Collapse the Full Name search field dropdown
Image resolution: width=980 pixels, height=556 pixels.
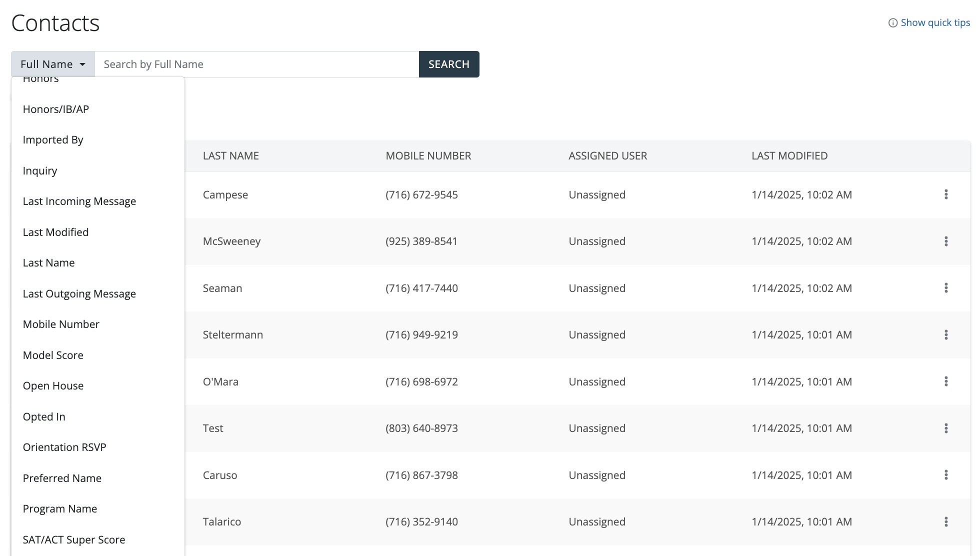click(x=53, y=64)
